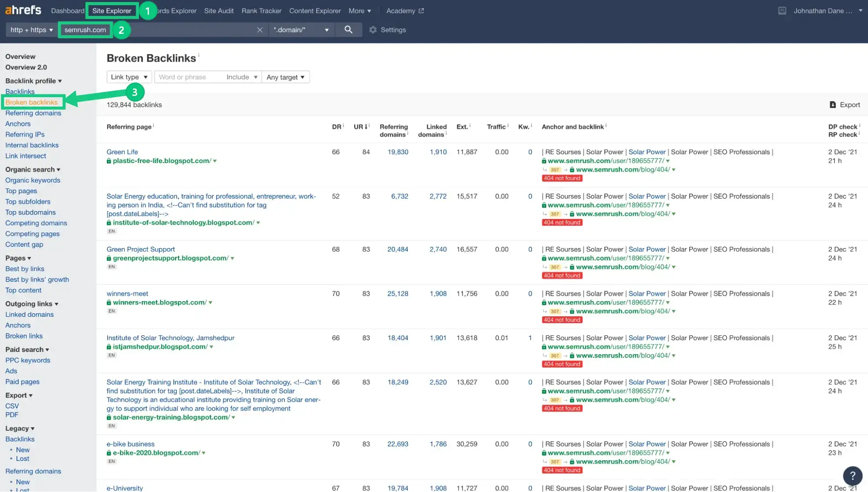
Task: Go to Site Audit tab
Action: tap(219, 11)
